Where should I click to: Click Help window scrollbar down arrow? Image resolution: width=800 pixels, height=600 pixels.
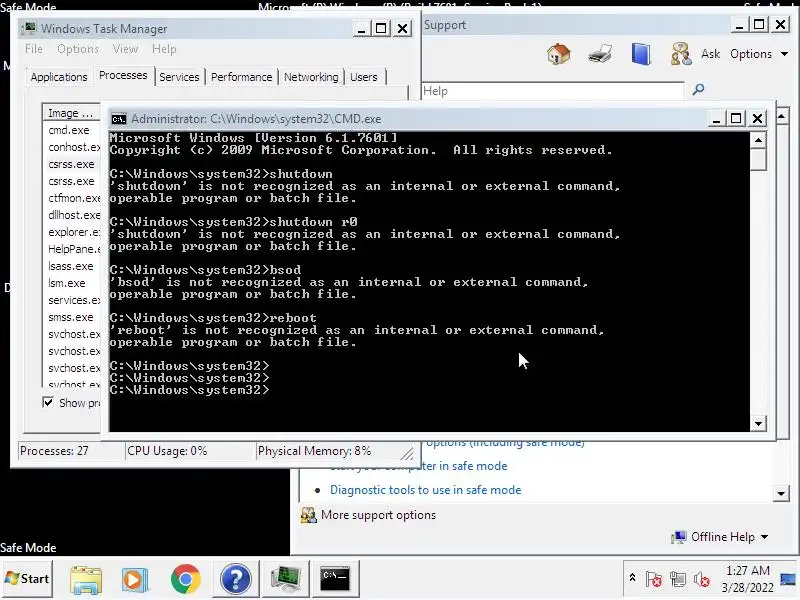781,493
